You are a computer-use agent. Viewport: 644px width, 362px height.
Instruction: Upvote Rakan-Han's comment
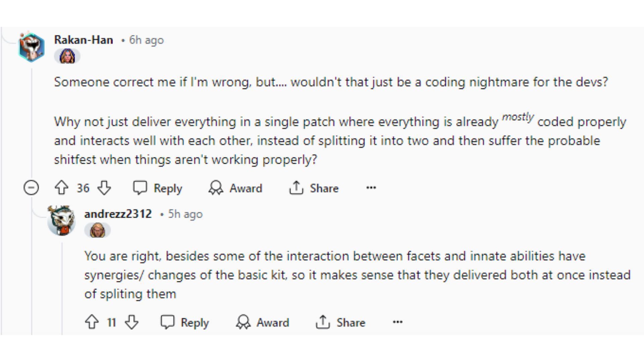(x=61, y=188)
